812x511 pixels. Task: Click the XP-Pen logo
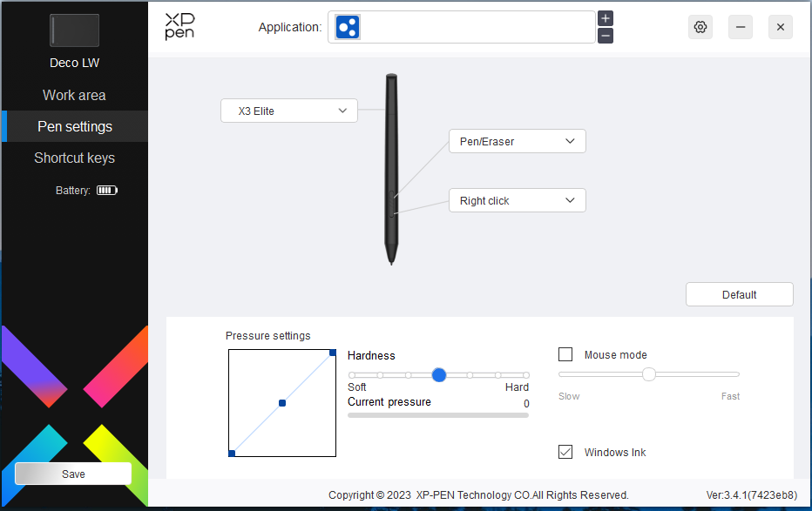[179, 26]
